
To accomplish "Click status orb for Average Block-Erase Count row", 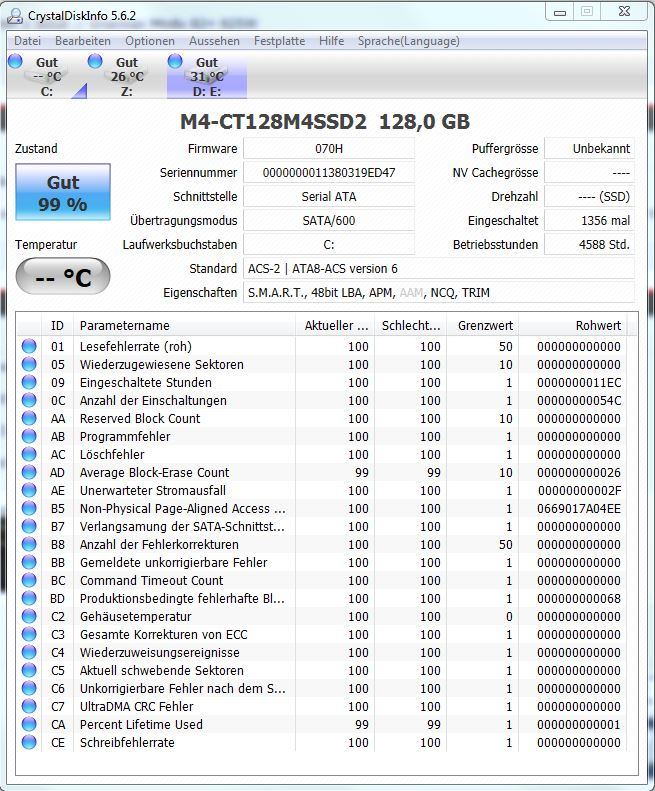I will tap(29, 472).
